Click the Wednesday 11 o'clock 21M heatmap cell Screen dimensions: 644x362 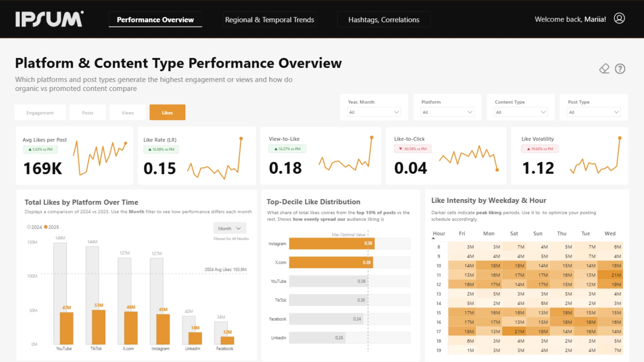click(610, 275)
